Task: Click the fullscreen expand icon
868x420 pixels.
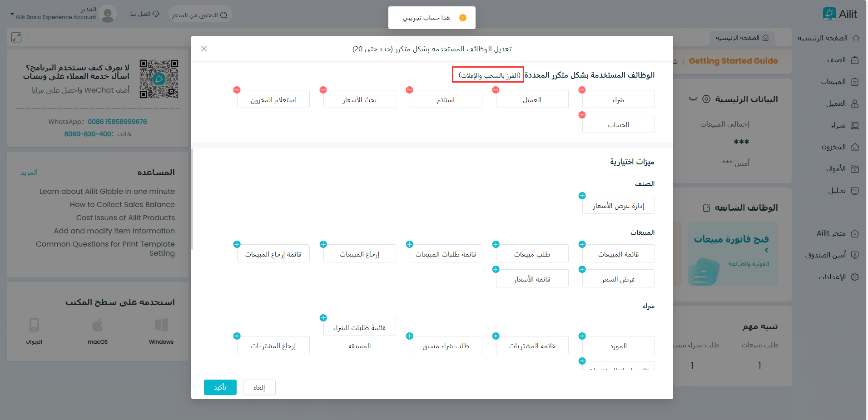Action: (16, 37)
